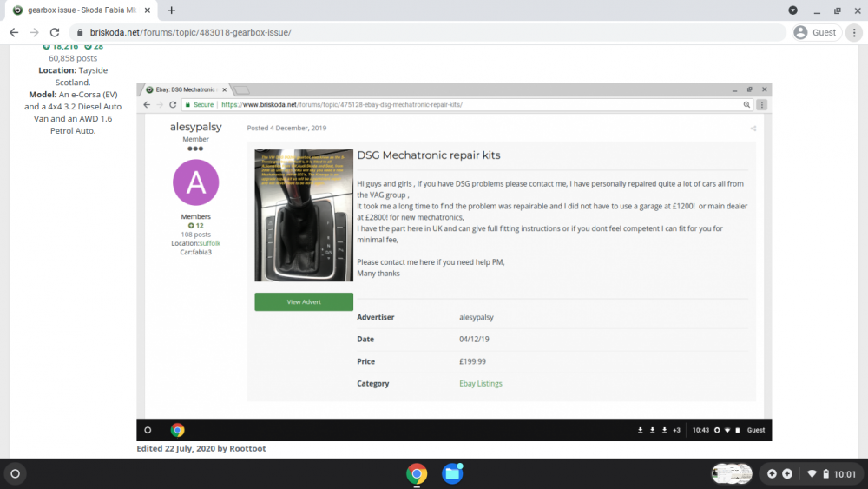868x489 pixels.
Task: Click suffolk location link in screenshot
Action: click(x=210, y=243)
